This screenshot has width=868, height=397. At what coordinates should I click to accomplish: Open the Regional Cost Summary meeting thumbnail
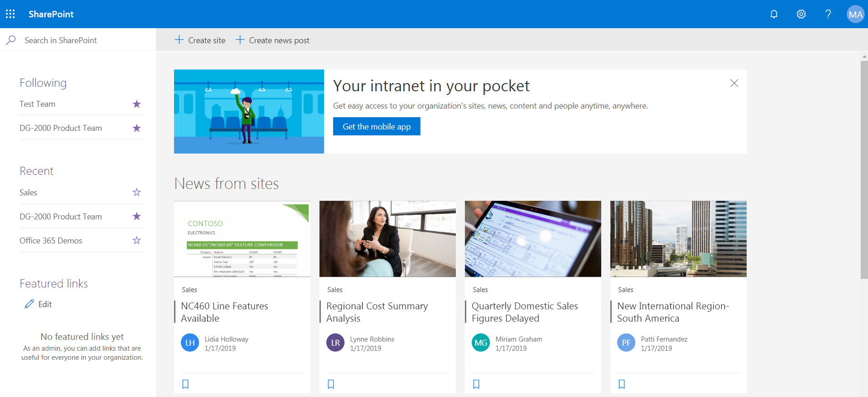387,239
